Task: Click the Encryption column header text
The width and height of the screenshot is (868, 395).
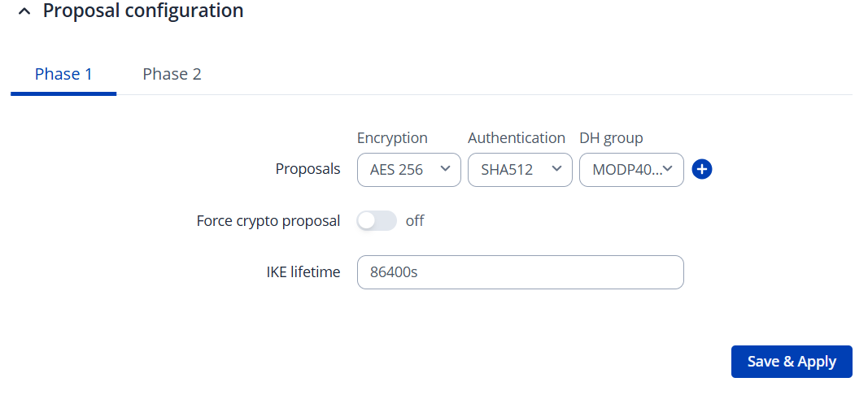Action: coord(392,138)
